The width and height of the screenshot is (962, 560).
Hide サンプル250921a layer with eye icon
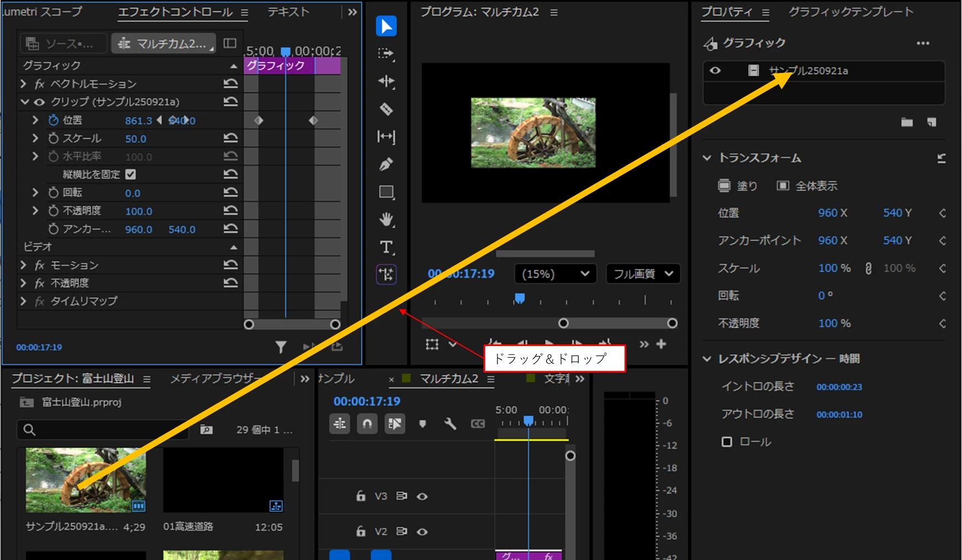pyautogui.click(x=715, y=70)
